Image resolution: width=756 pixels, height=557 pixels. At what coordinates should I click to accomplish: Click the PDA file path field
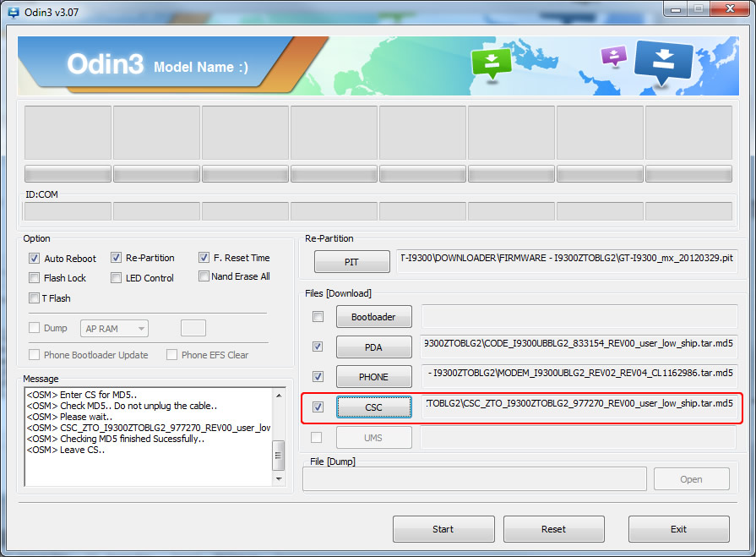579,347
